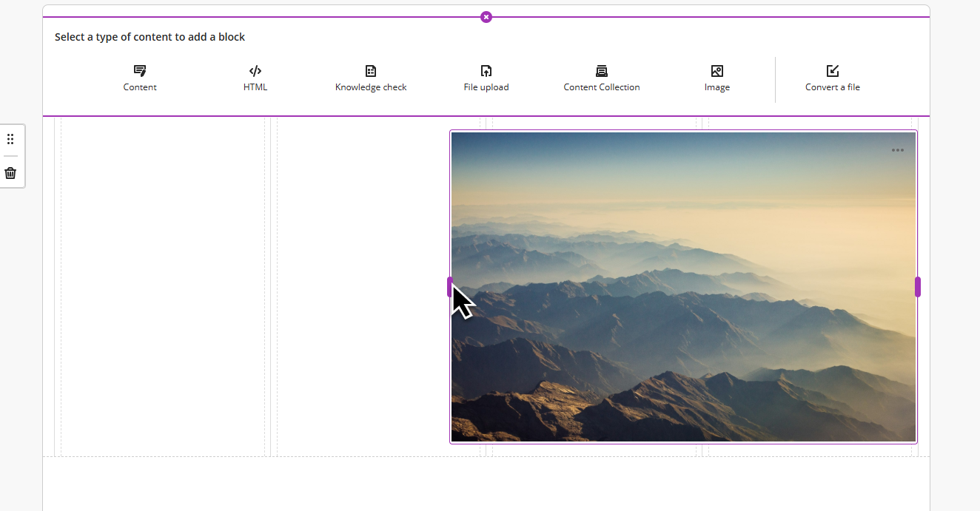This screenshot has height=511, width=980.
Task: Use the Convert a file option
Action: click(832, 78)
